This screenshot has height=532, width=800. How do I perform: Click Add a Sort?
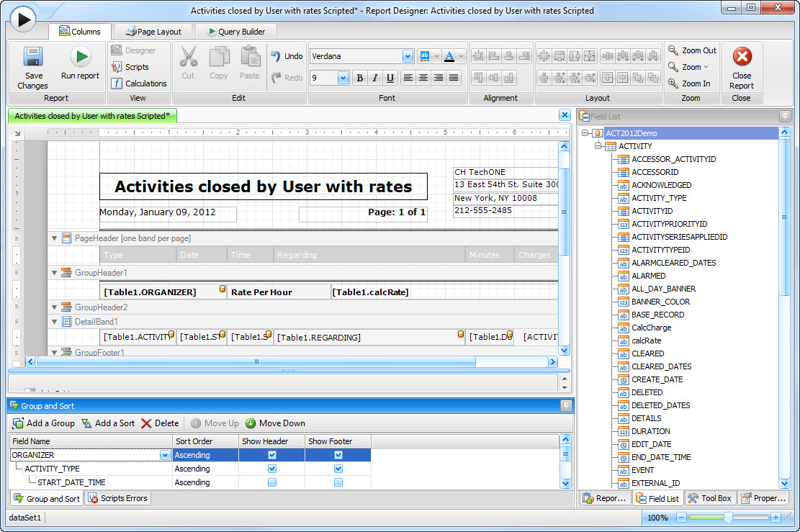(108, 423)
